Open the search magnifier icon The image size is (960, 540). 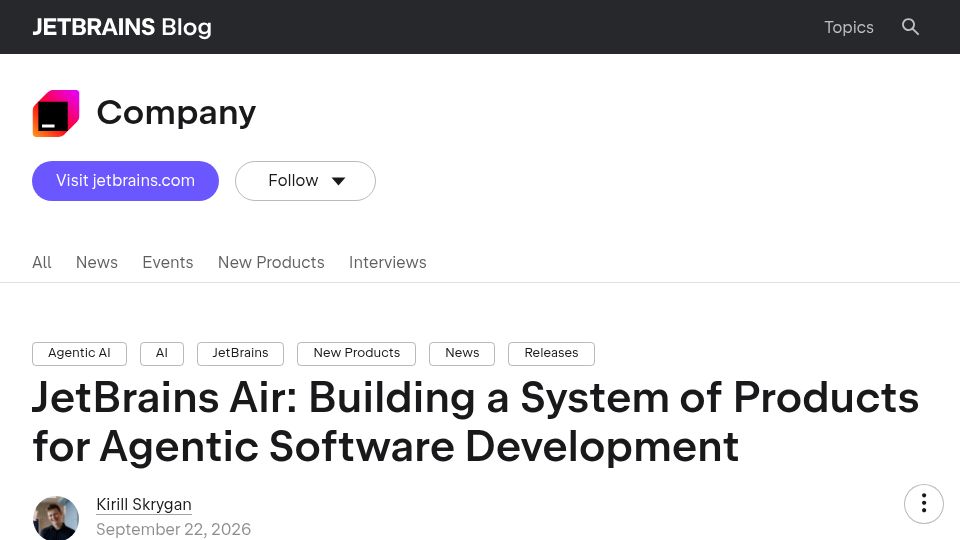pos(910,27)
